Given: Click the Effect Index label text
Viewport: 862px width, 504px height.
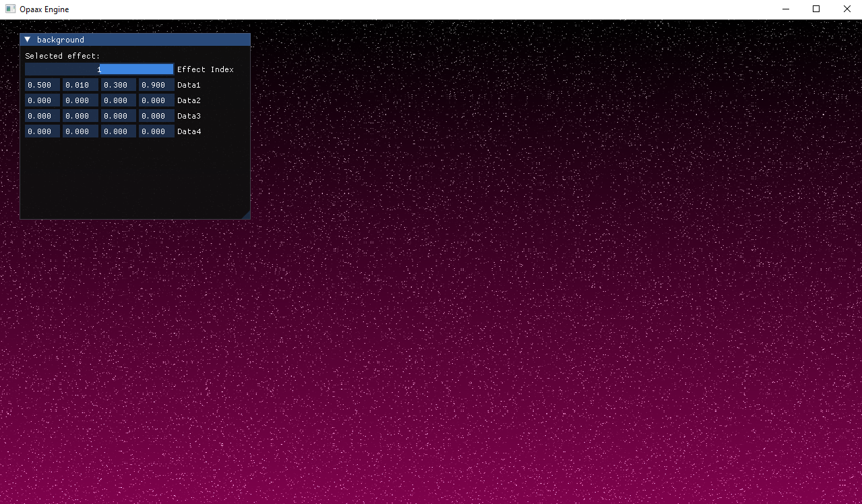Looking at the screenshot, I should [x=206, y=69].
